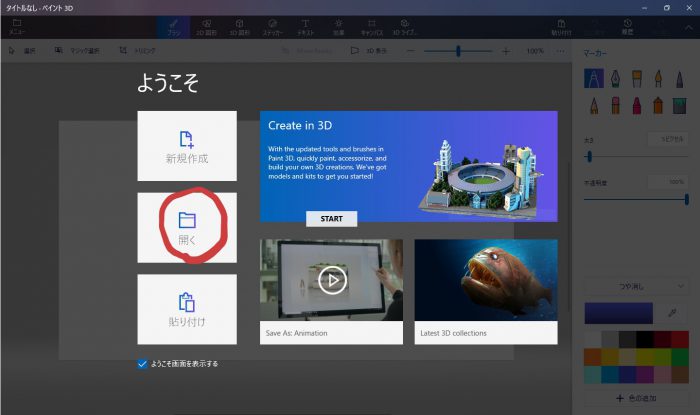
Task: Choose the green color swatch
Action: click(x=680, y=357)
